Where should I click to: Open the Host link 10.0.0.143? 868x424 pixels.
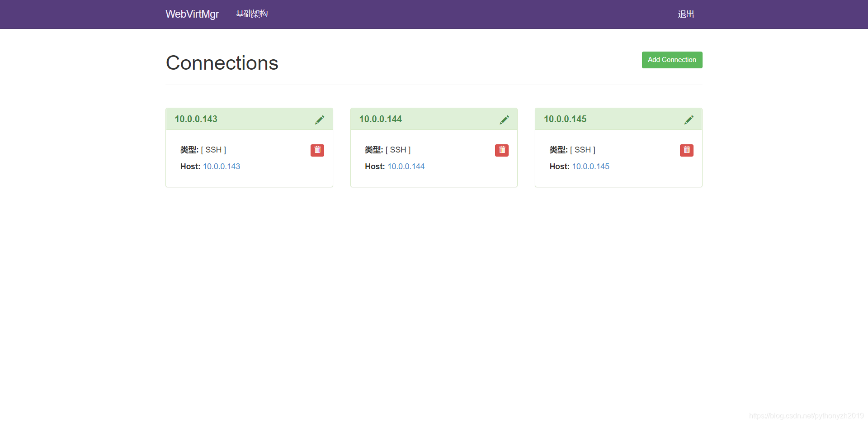click(222, 167)
